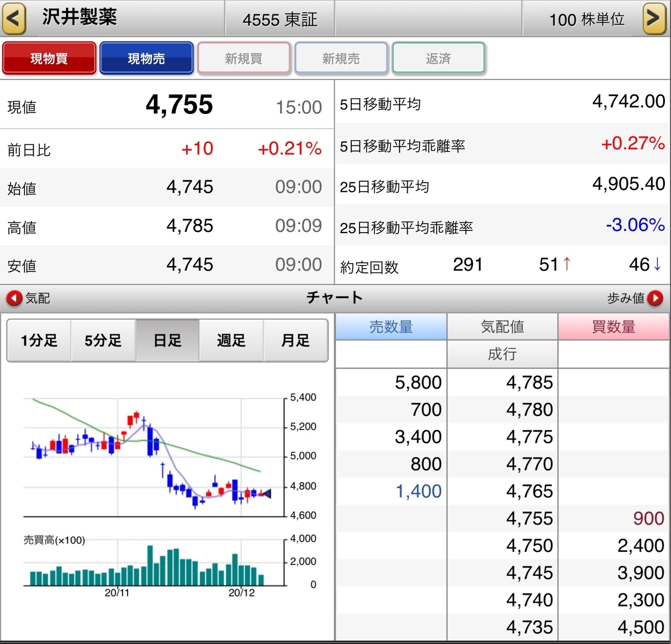Open 気配 panel via red left arrow

tap(14, 299)
